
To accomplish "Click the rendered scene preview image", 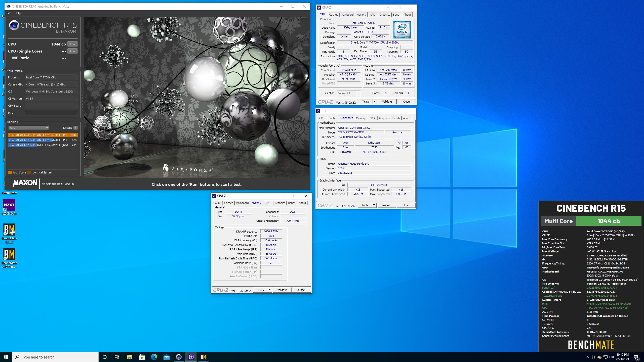I will pos(197,98).
